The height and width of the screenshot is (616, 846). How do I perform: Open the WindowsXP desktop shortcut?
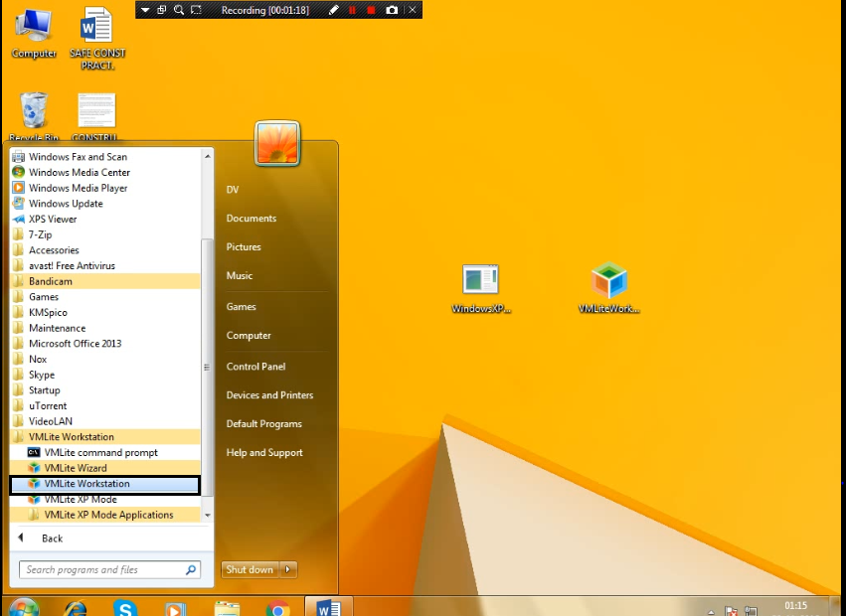481,288
